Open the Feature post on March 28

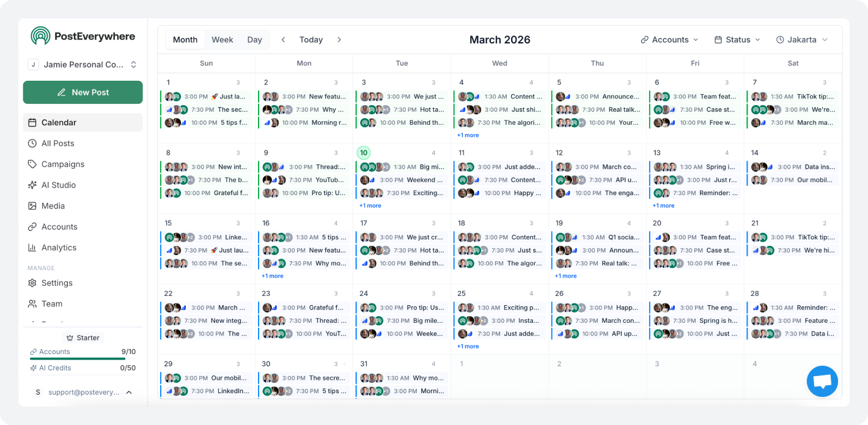pos(793,320)
